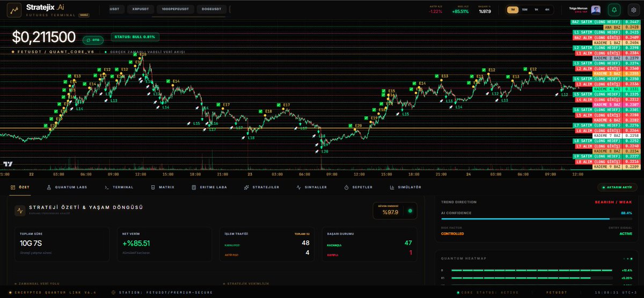Click the strategy summary pulse icon

[20, 211]
